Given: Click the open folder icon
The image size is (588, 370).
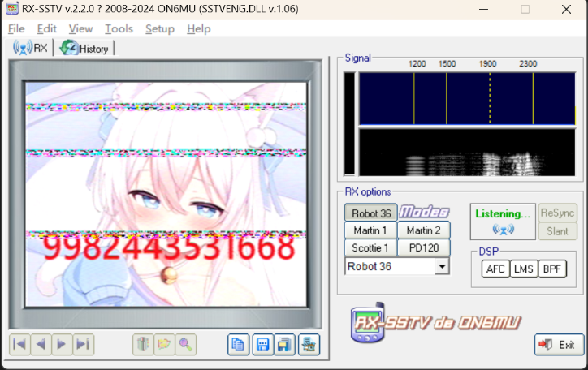Looking at the screenshot, I should tap(164, 344).
